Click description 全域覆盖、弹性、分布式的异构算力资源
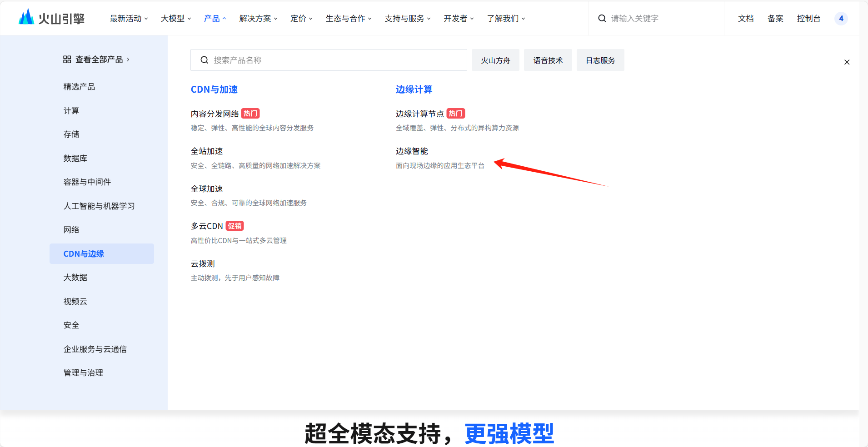 [457, 128]
